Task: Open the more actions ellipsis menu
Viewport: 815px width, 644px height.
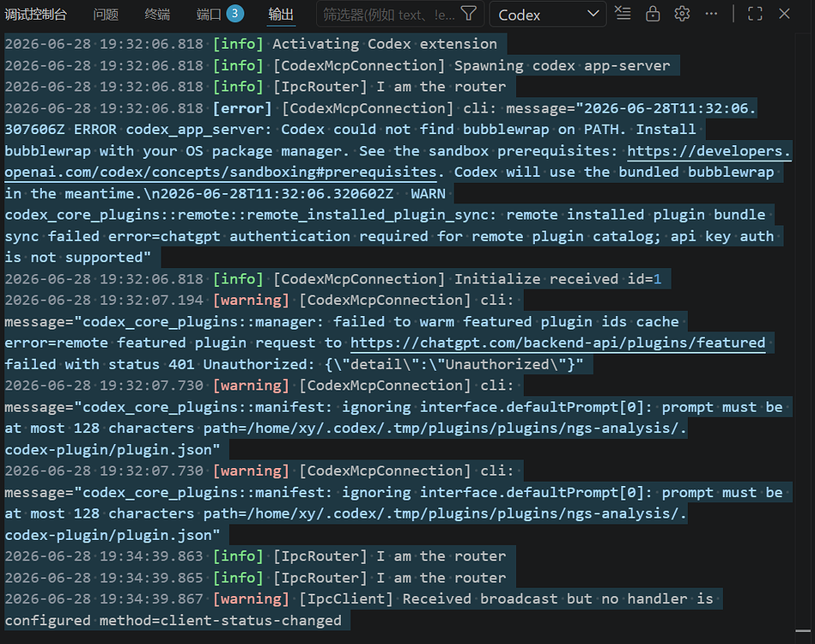Action: coord(711,14)
